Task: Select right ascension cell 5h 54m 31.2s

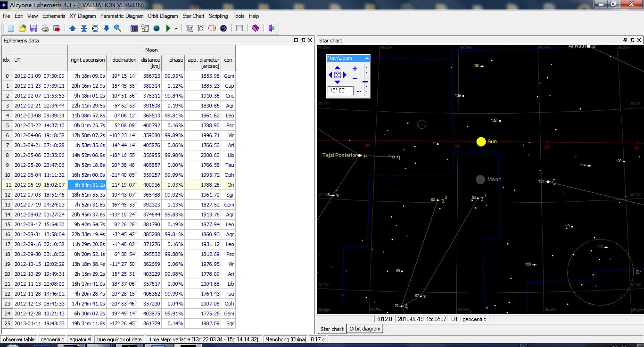Action: (x=88, y=185)
